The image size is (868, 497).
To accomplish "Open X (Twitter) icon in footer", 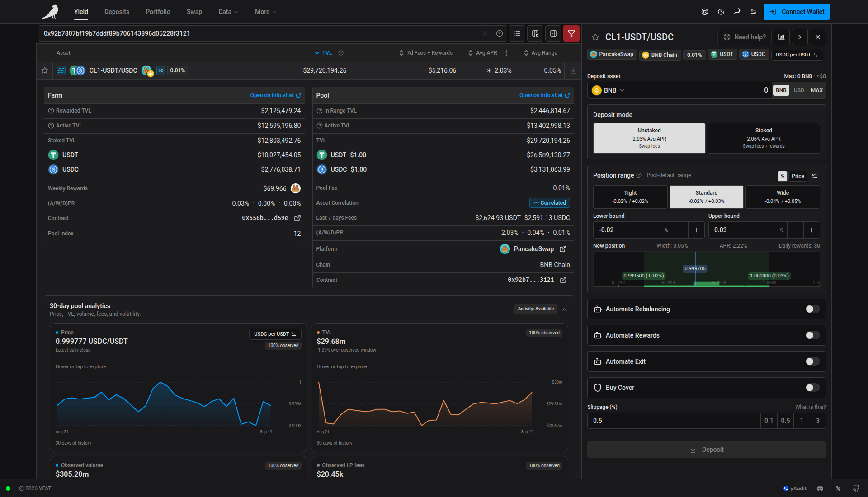I will tap(838, 488).
